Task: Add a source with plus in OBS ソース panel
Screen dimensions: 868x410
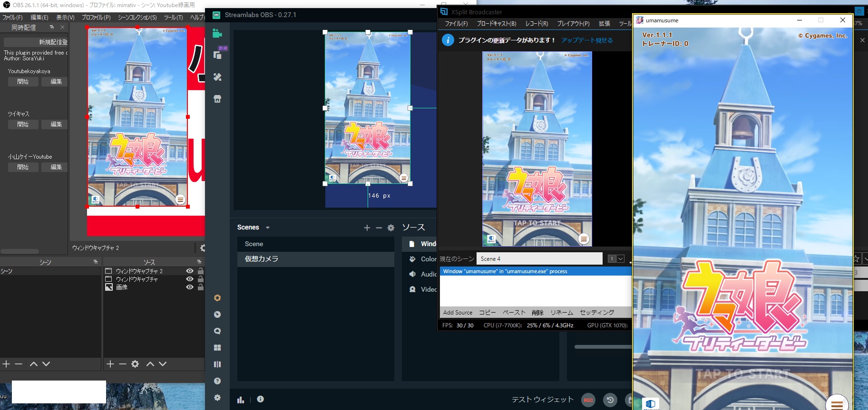Action: pos(110,364)
